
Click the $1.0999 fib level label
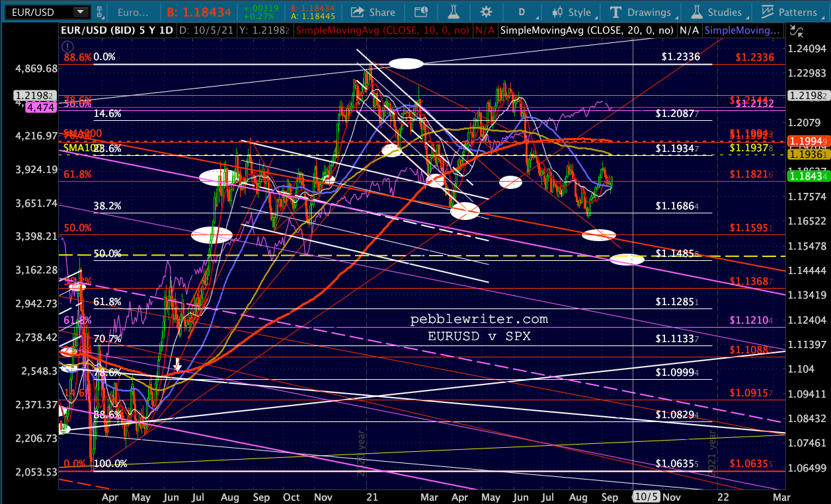[677, 373]
